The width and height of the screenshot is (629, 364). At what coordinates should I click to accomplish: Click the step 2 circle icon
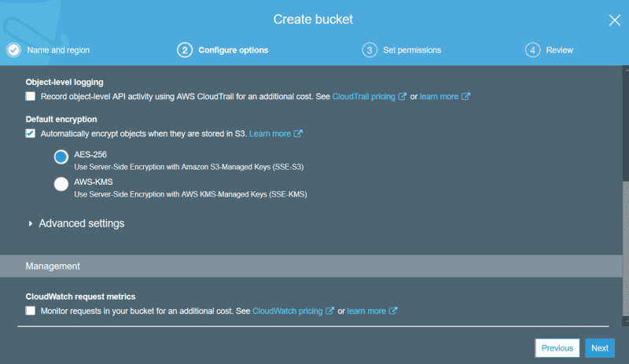[x=185, y=50]
